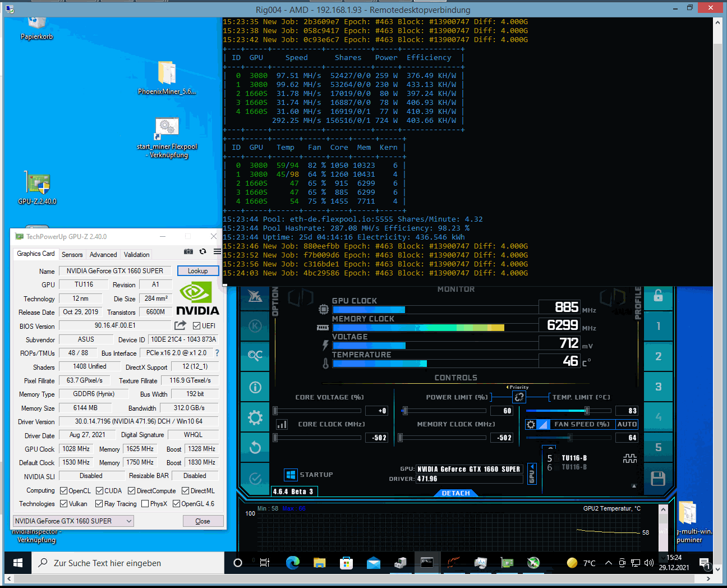The width and height of the screenshot is (727, 588).
Task: Click the fan settings gear icon
Action: pyautogui.click(x=531, y=424)
